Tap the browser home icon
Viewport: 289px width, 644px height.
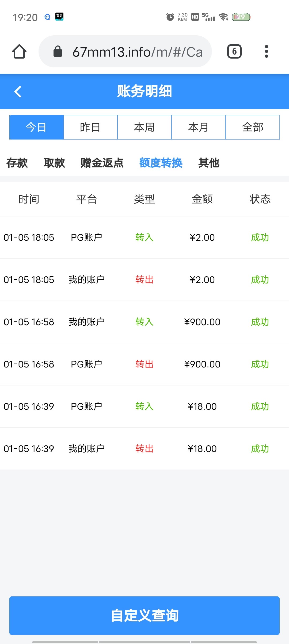pos(19,51)
